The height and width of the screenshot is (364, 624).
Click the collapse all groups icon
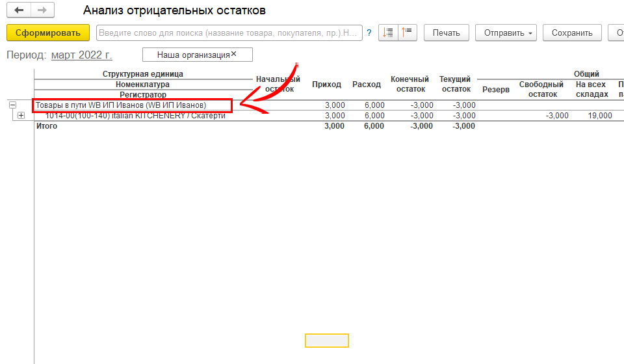pyautogui.click(x=407, y=32)
